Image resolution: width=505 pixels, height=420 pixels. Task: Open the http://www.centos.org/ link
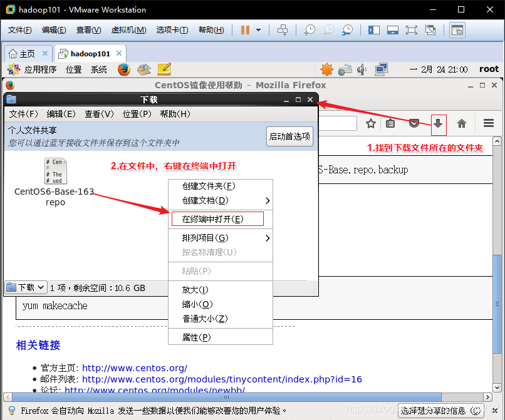[134, 367]
